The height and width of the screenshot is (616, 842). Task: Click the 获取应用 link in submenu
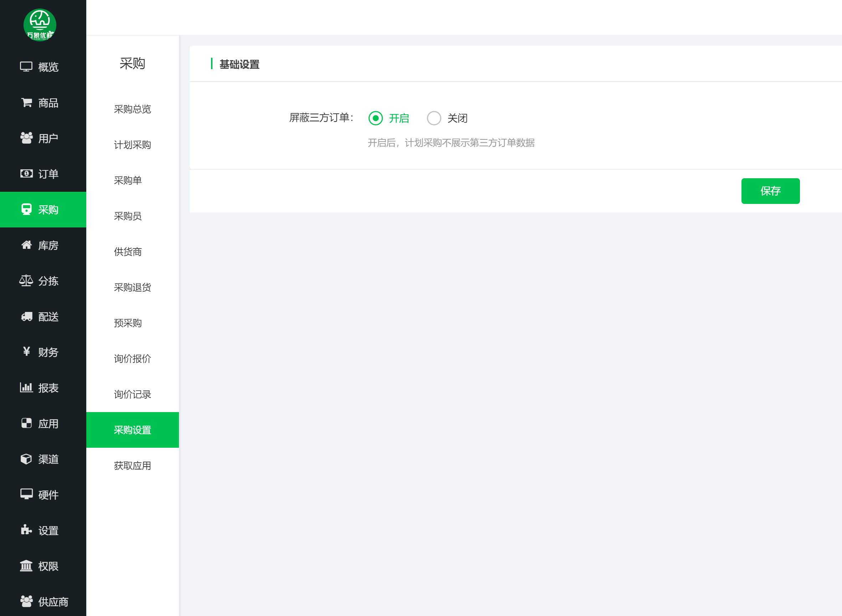tap(132, 466)
